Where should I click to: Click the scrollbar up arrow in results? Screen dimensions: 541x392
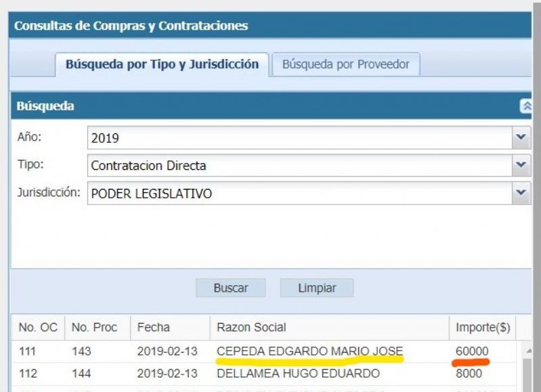(x=528, y=350)
